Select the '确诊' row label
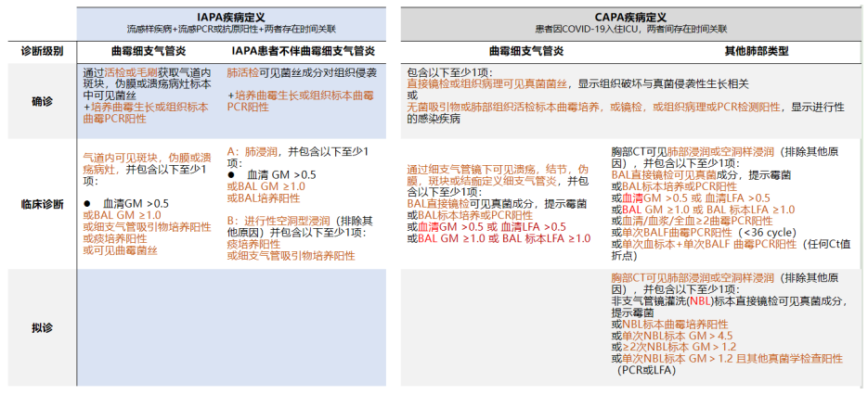Image resolution: width=868 pixels, height=395 pixels. [42, 102]
